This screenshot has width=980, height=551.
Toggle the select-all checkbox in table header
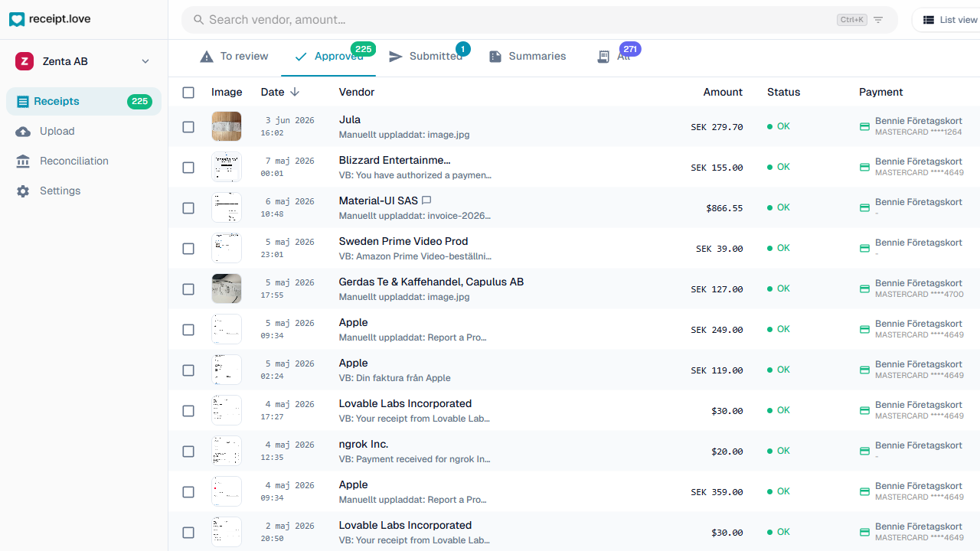tap(188, 93)
